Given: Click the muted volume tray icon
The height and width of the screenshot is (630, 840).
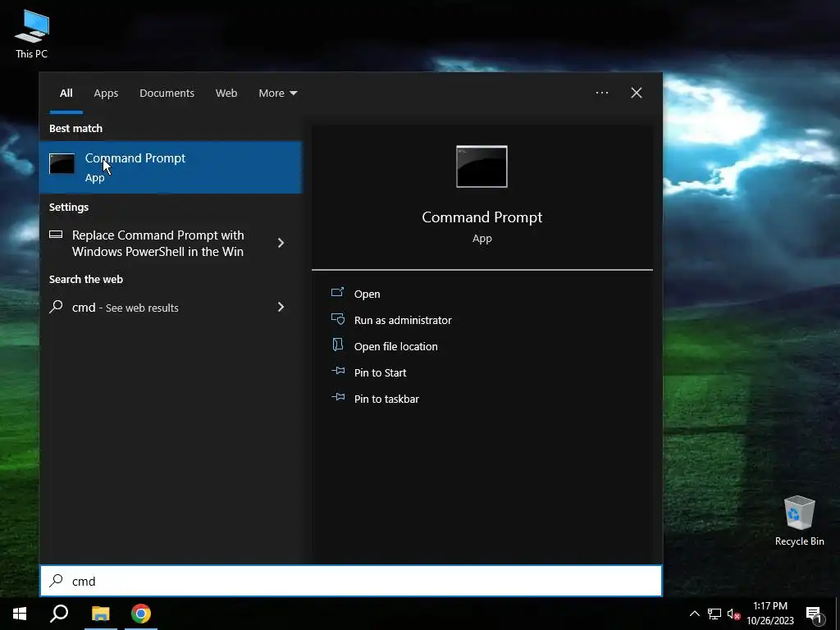Looking at the screenshot, I should pyautogui.click(x=733, y=614).
